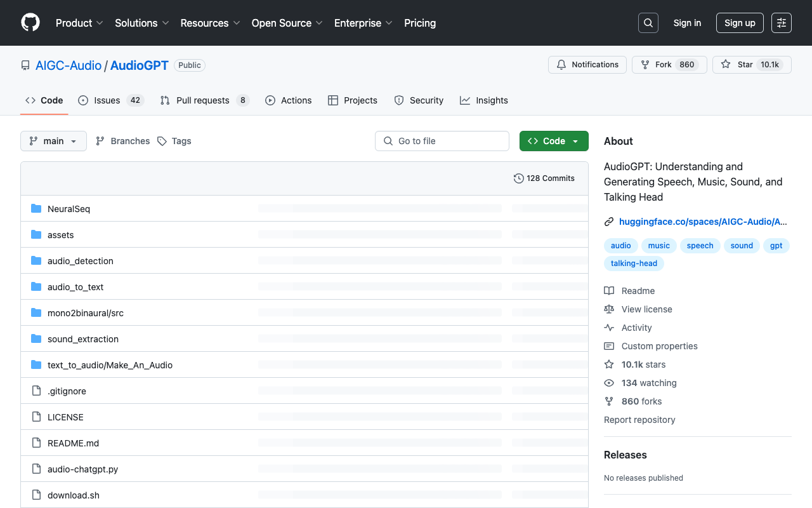Click the bell icon in Notifications
812x508 pixels.
561,65
